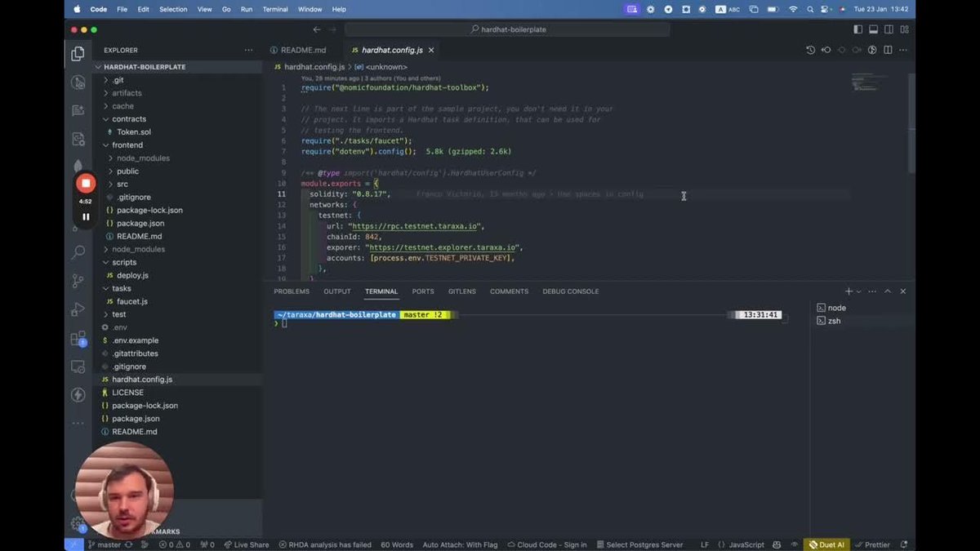Viewport: 980px width, 551px height.
Task: Click Select Postgres Server in status bar
Action: coord(639,544)
